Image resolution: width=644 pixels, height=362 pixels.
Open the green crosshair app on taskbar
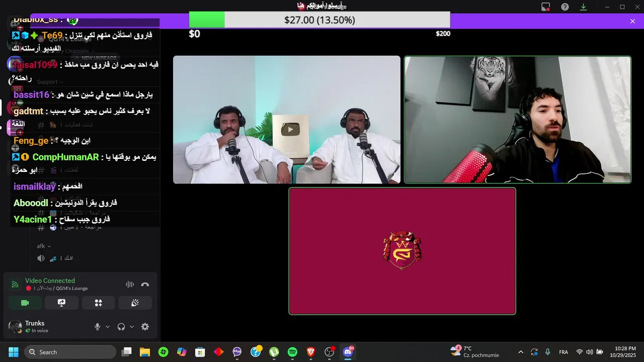pos(164,352)
